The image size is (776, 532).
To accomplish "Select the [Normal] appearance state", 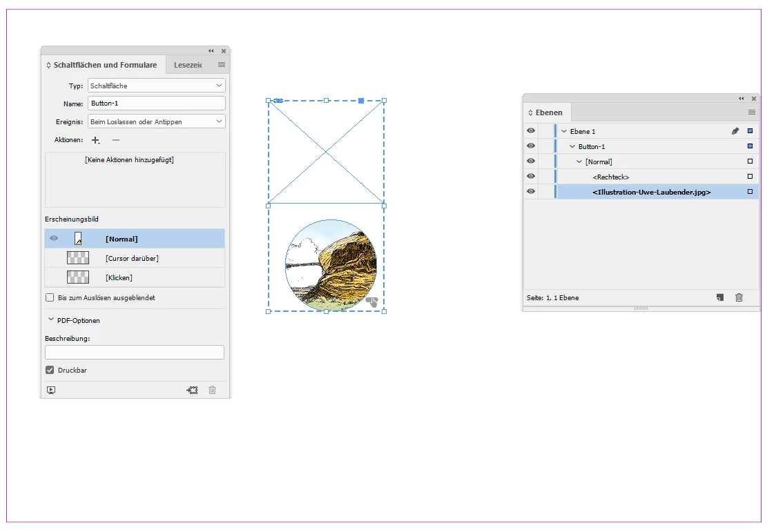I will (135, 239).
